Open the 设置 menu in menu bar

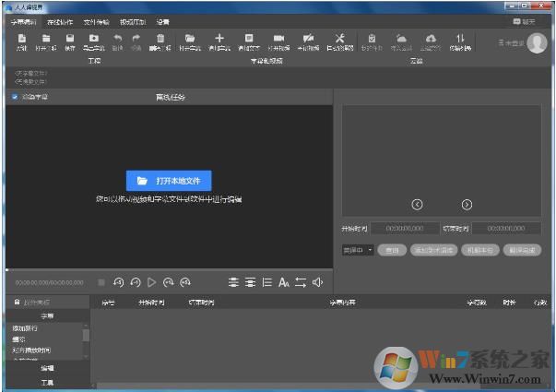coord(162,20)
